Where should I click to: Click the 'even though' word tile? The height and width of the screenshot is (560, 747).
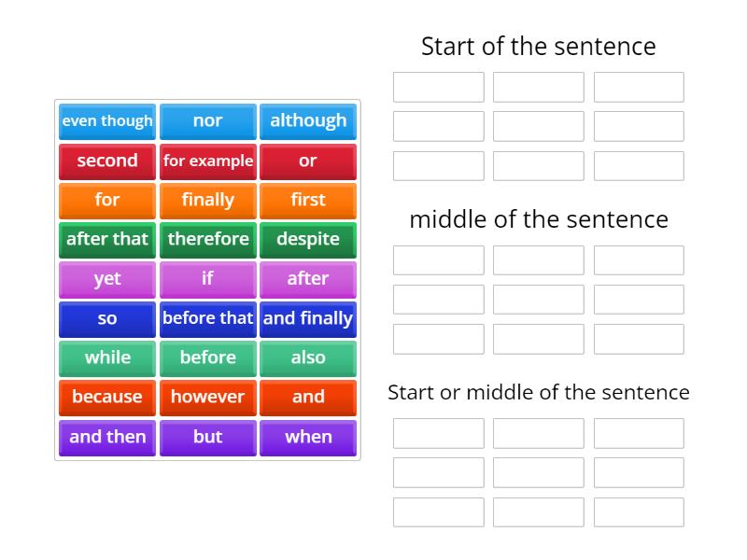tap(107, 121)
